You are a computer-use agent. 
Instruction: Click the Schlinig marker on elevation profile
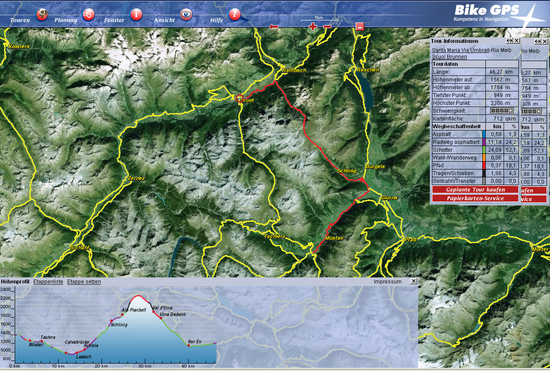pos(112,321)
